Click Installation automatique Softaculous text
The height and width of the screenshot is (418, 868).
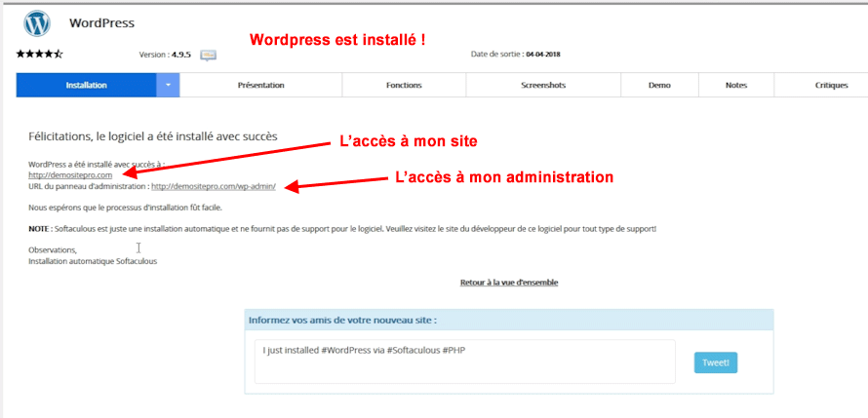tap(93, 261)
